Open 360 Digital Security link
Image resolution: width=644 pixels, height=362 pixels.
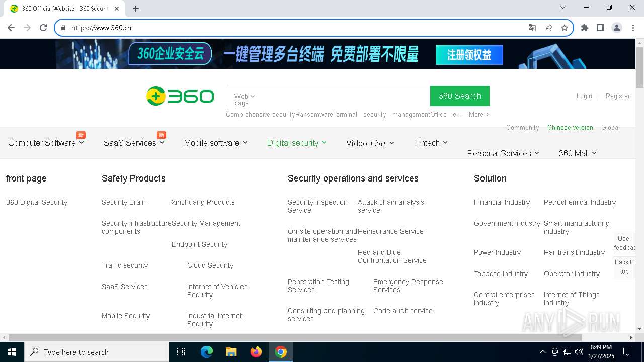(x=37, y=202)
